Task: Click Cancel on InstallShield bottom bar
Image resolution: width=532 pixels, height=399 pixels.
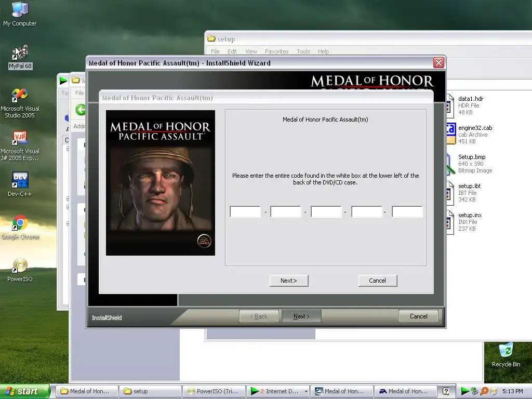Action: [418, 316]
